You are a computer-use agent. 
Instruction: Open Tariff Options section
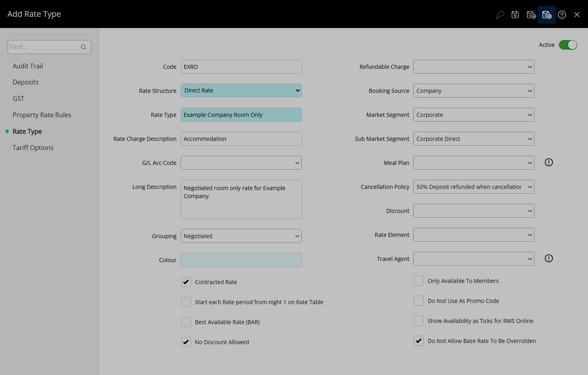click(33, 148)
